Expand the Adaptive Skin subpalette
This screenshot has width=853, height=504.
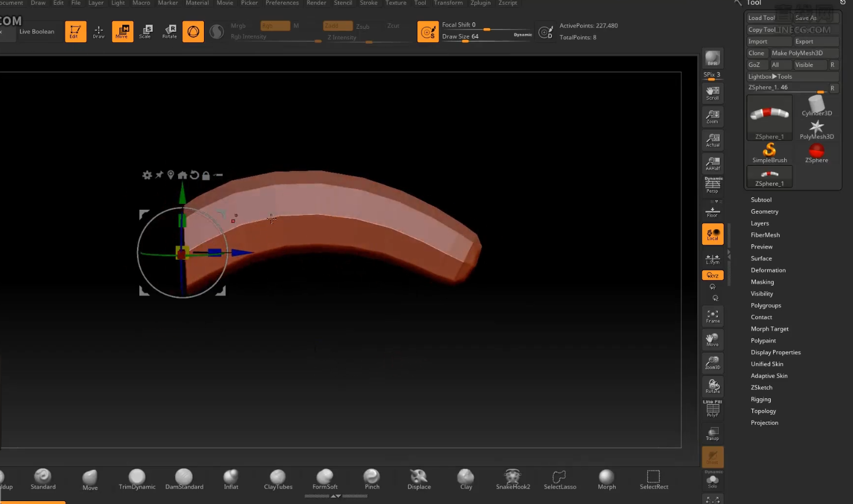(x=769, y=376)
